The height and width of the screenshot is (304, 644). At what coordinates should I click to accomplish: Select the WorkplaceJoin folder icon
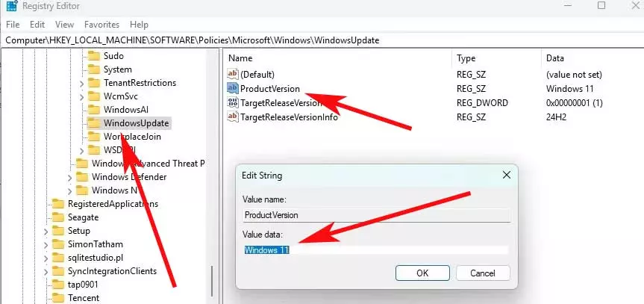[94, 137]
